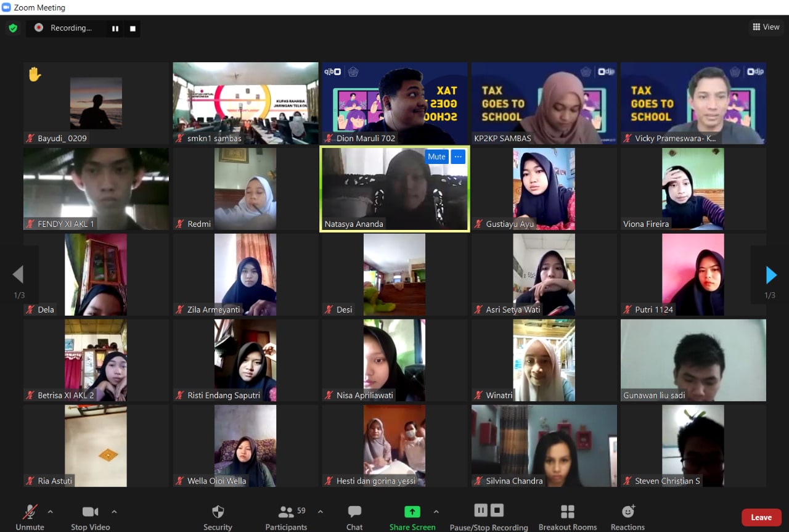Expand video options arrow beside Stop Video
The image size is (789, 532).
tap(114, 512)
